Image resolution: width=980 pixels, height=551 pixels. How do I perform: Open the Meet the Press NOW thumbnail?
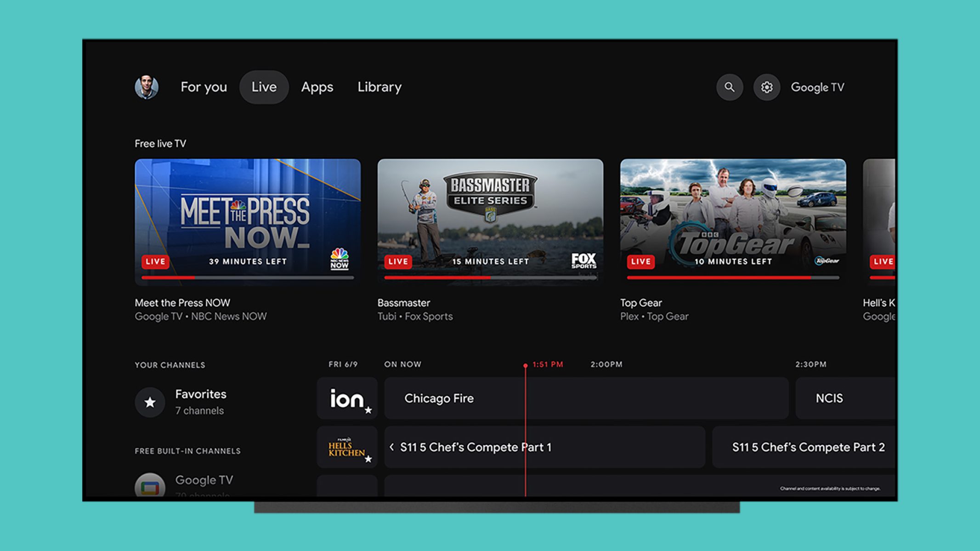tap(247, 216)
